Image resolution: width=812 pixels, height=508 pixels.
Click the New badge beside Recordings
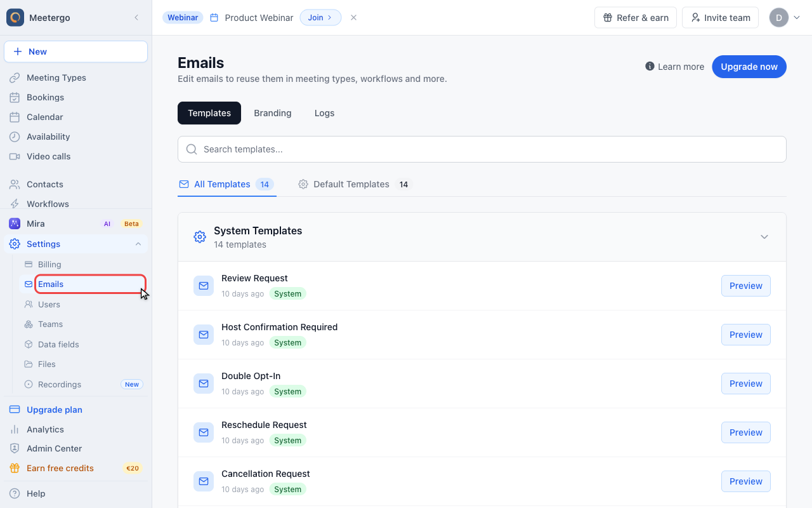click(132, 384)
